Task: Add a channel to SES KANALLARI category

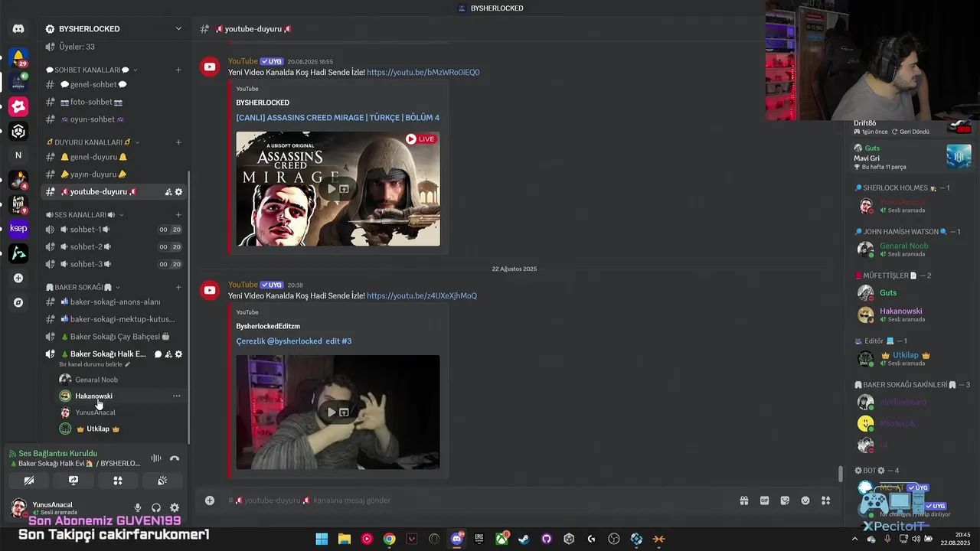Action: [178, 215]
